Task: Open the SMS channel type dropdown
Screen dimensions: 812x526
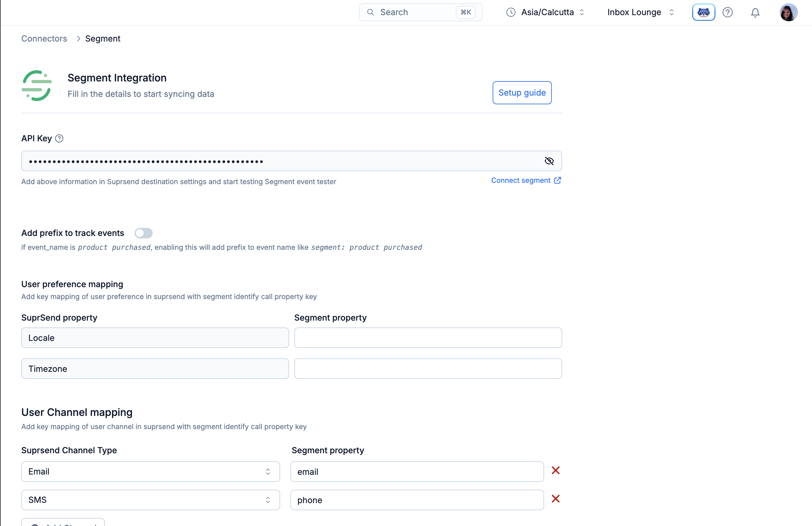Action: tap(150, 500)
